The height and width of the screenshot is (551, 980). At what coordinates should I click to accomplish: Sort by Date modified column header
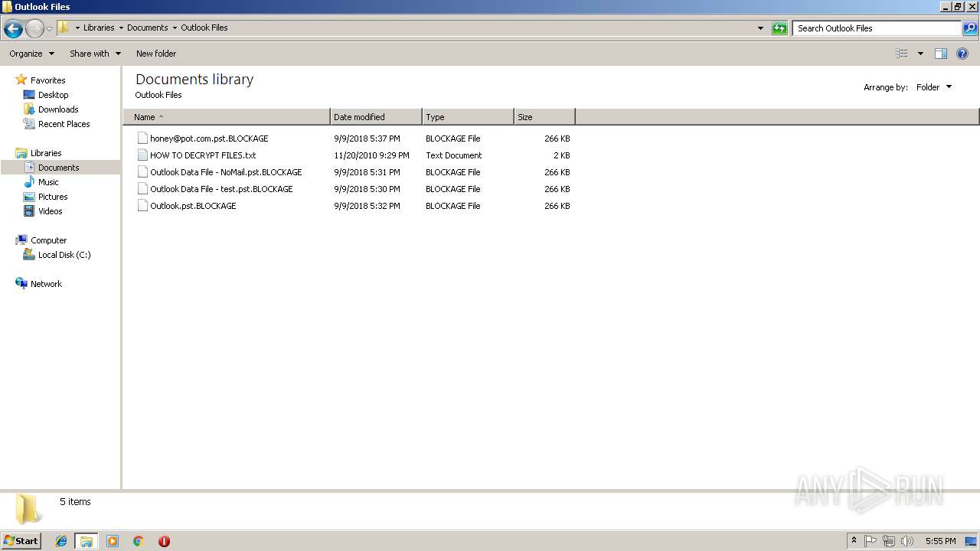376,117
